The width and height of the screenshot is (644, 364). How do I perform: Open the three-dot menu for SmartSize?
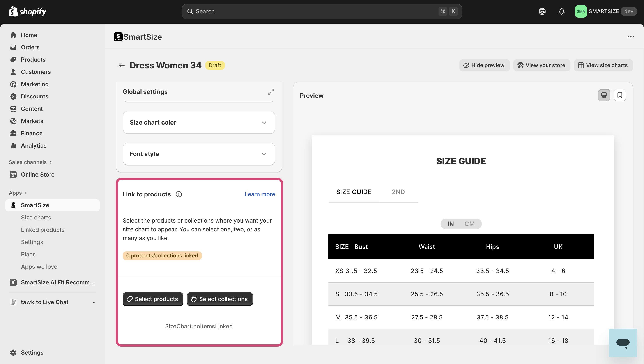pos(630,37)
